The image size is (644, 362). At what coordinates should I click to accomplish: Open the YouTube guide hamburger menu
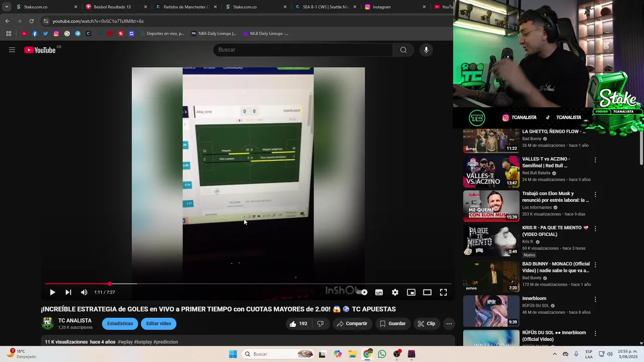(12, 50)
